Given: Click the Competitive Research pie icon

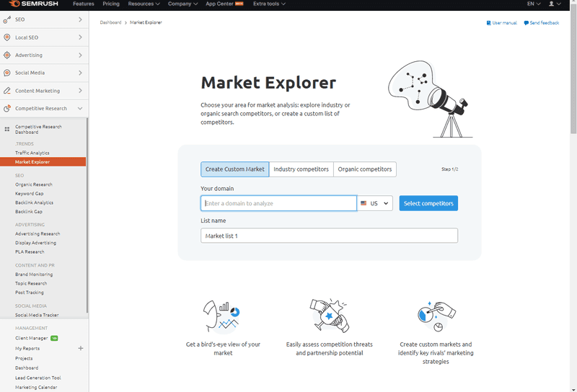Looking at the screenshot, I should tap(7, 108).
